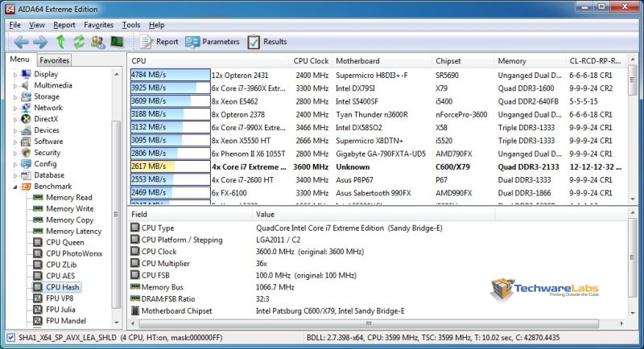Screen dimensions: 644x349
Task: Open CPU PhotoWorxx benchmark
Action: [x=74, y=253]
